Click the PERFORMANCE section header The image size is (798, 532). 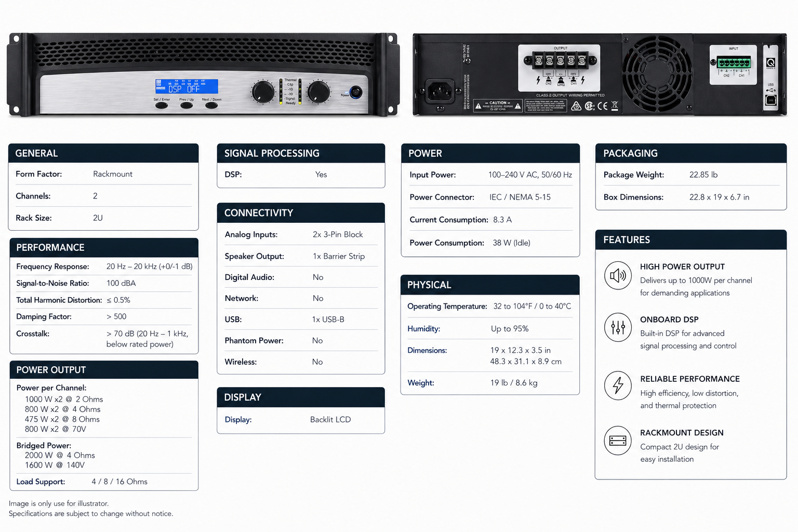click(104, 248)
